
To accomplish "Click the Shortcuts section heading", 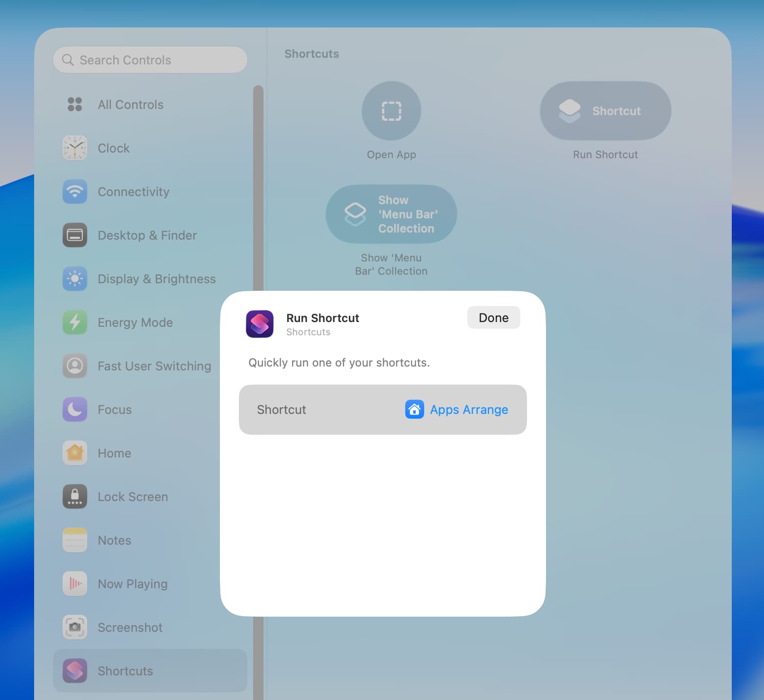I will tap(311, 54).
